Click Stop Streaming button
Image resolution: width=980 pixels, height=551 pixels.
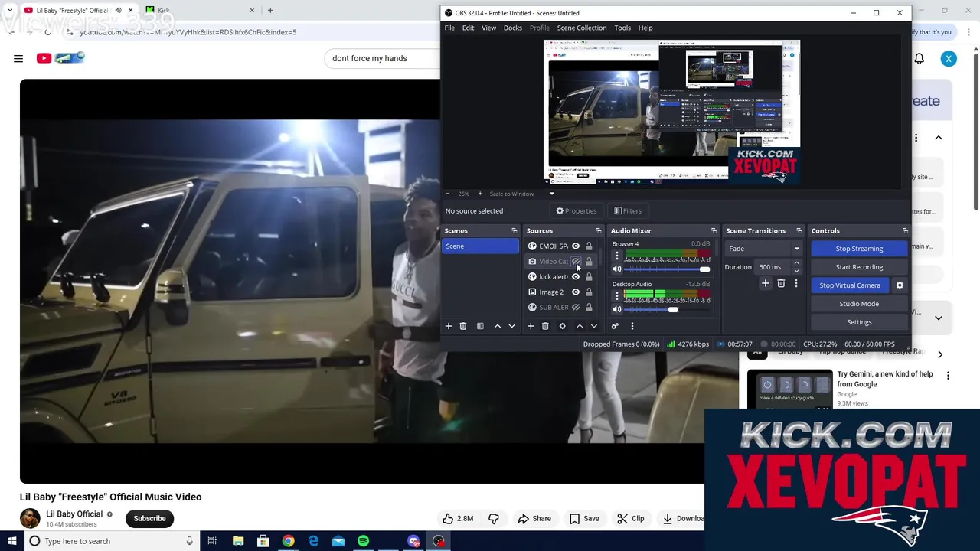[859, 249]
